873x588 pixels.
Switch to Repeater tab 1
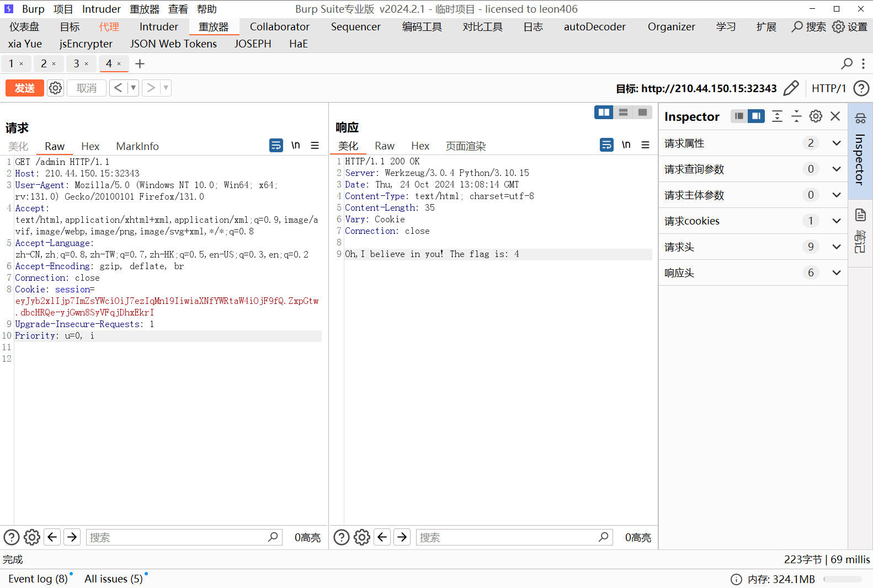[11, 64]
